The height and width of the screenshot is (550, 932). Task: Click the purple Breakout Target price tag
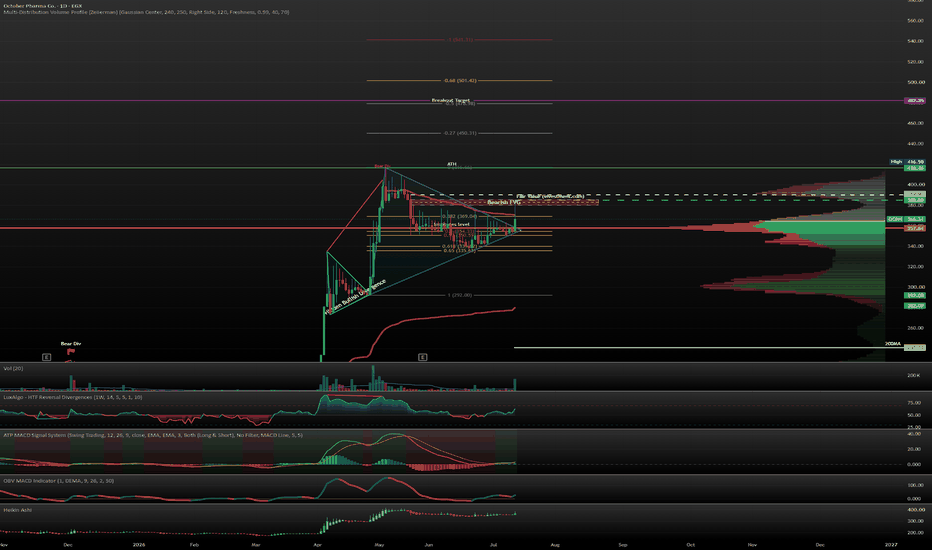915,100
